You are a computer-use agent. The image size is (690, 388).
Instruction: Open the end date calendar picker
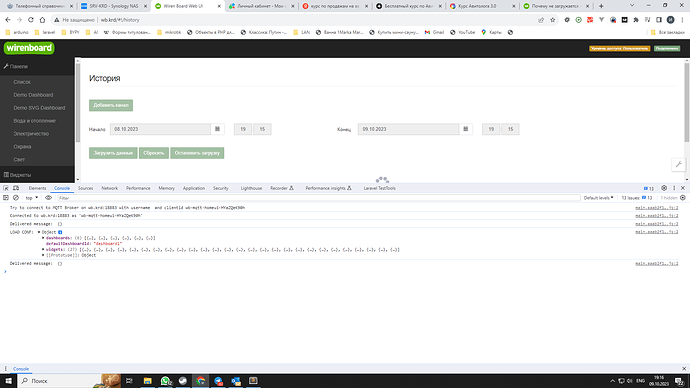[466, 129]
